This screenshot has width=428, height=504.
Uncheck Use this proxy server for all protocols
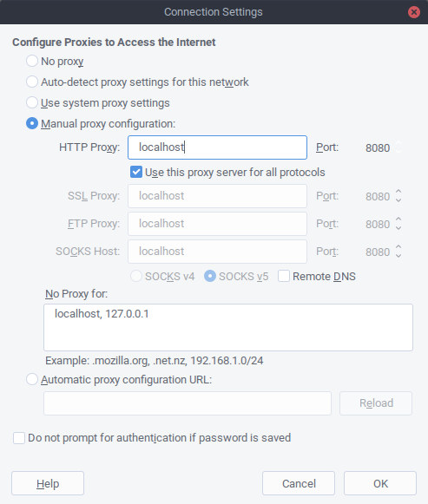(x=136, y=172)
